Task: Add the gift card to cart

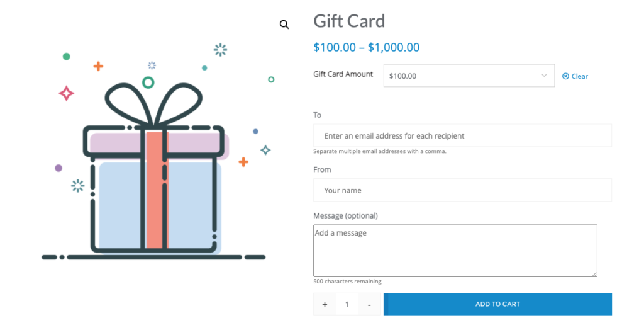Action: [x=497, y=304]
